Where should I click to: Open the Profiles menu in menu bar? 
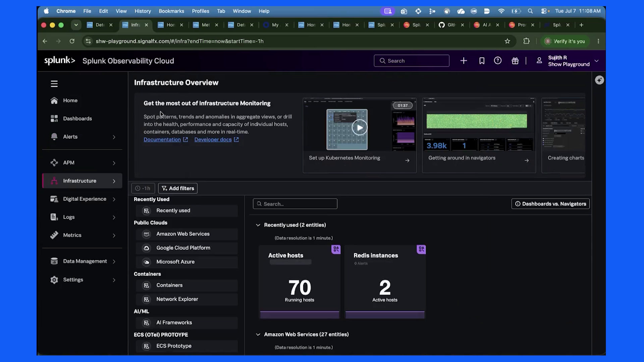pyautogui.click(x=201, y=11)
